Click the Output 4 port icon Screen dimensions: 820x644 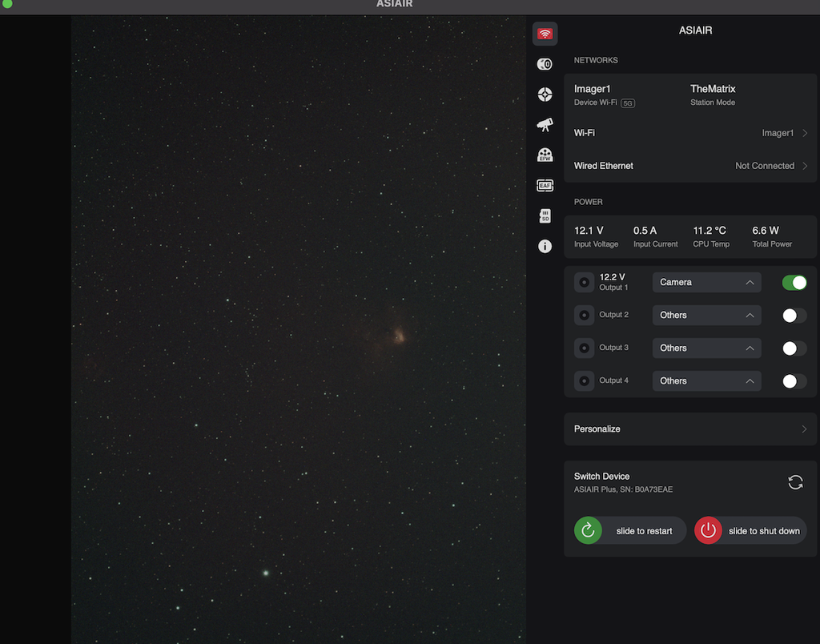(x=584, y=380)
